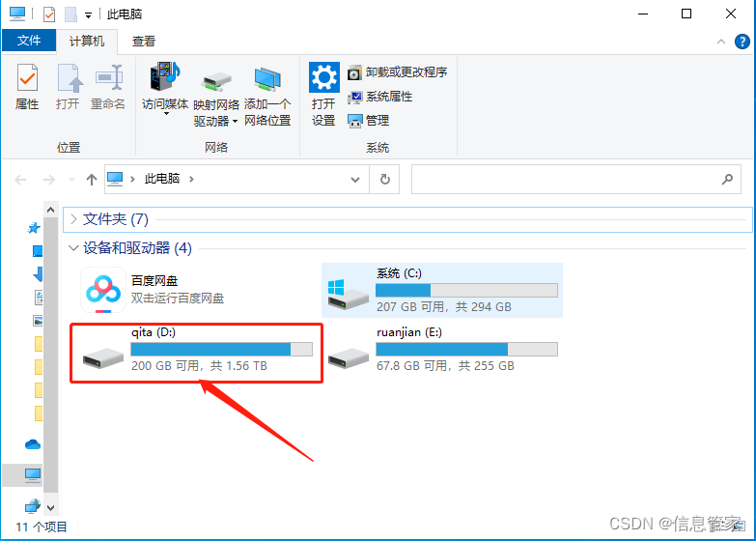This screenshot has width=756, height=541.
Task: Click sidebar scrollbar down arrow
Action: tap(50, 508)
